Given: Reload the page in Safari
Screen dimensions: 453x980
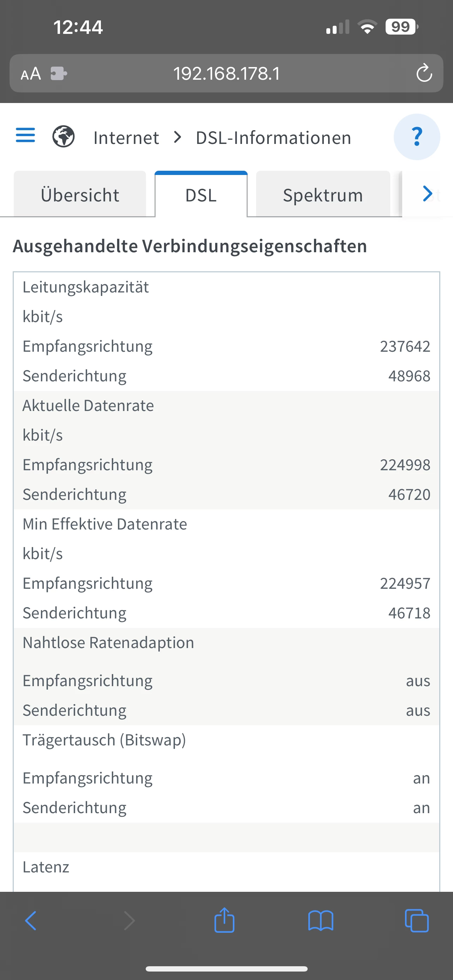Looking at the screenshot, I should [x=424, y=73].
